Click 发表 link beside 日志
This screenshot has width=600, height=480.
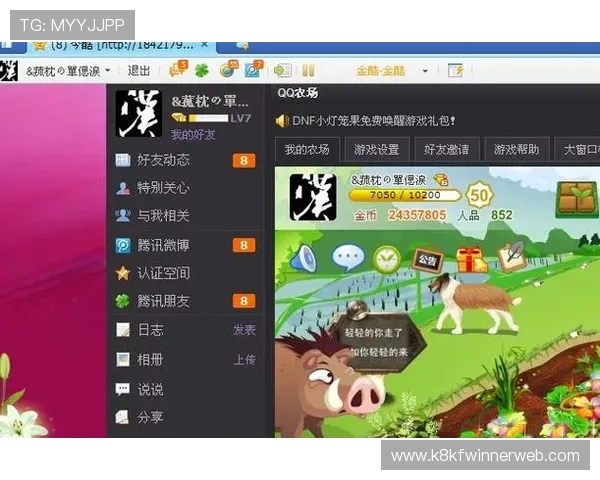click(245, 330)
